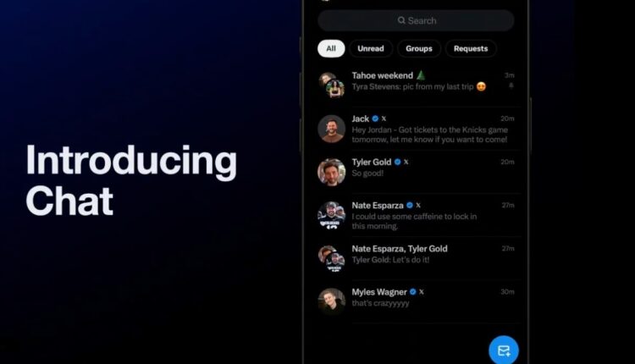The height and width of the screenshot is (364, 635).
Task: Open the Requests tab
Action: (x=471, y=48)
